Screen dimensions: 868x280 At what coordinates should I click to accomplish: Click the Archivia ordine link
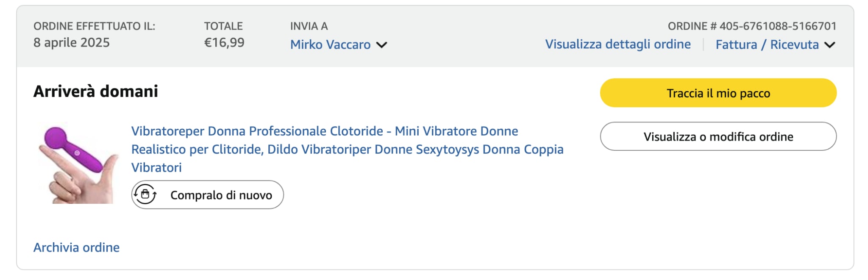click(x=76, y=247)
